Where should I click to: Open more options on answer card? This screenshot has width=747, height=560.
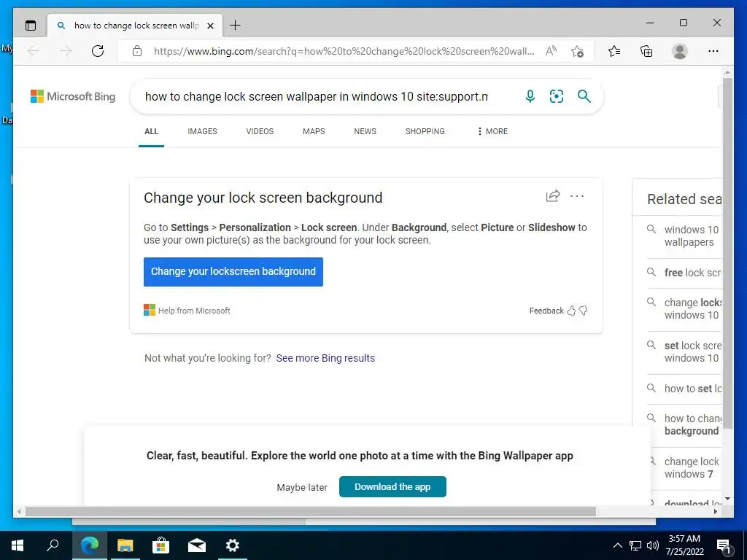[577, 195]
